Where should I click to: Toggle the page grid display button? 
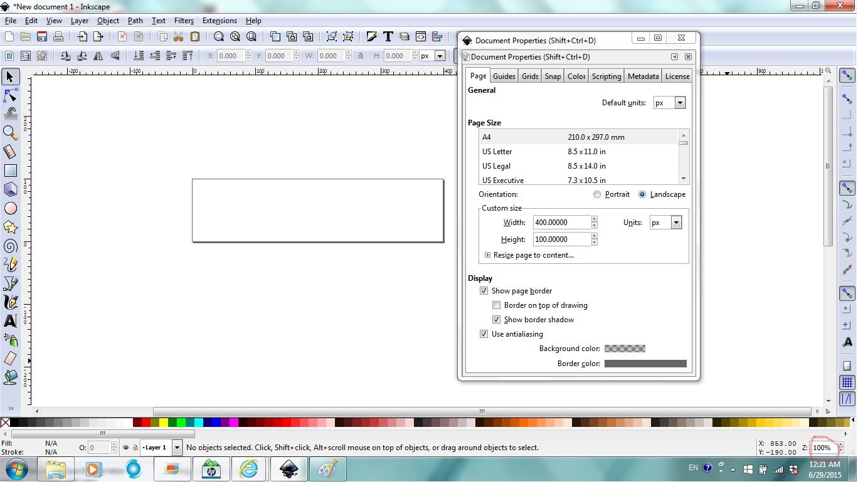[847, 382]
